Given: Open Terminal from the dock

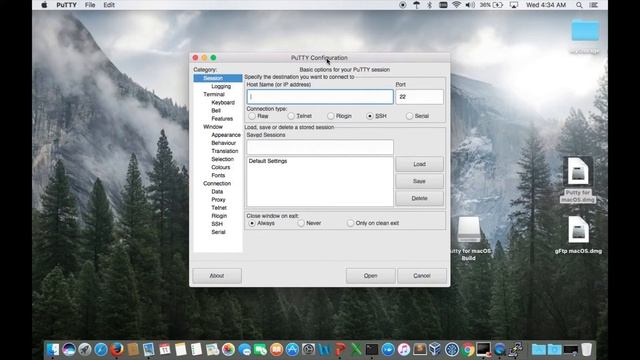Looking at the screenshot, I should tap(372, 349).
